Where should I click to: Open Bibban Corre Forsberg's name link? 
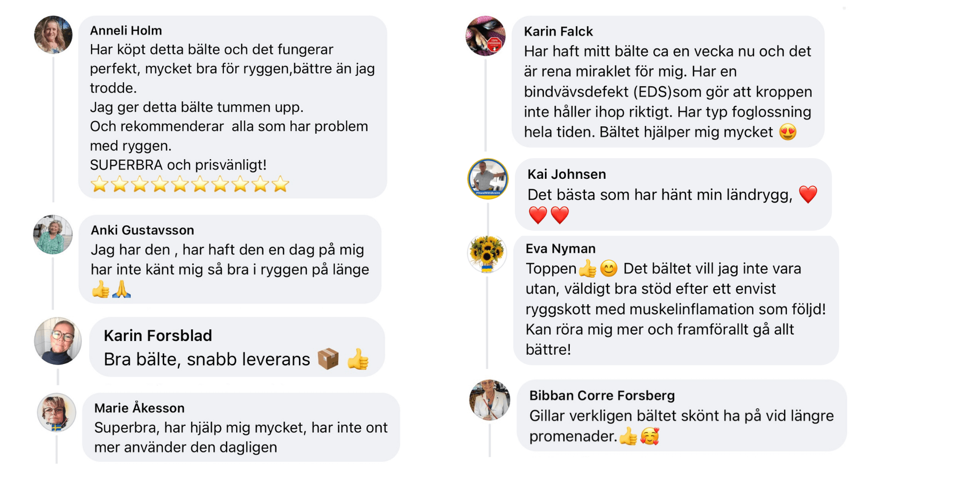point(602,395)
